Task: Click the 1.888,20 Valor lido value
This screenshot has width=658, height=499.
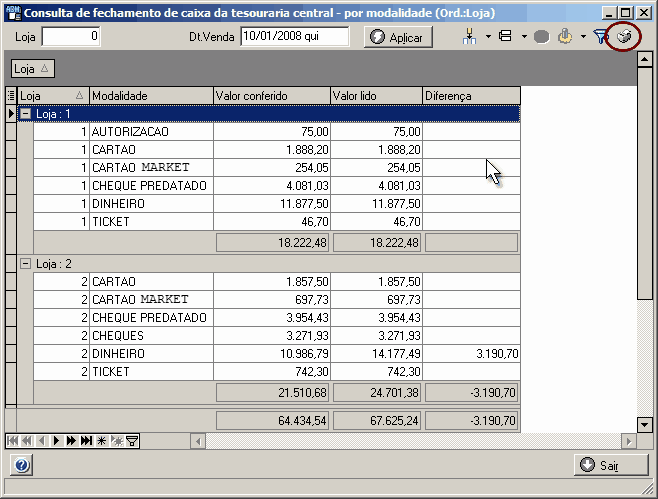Action: [x=376, y=150]
